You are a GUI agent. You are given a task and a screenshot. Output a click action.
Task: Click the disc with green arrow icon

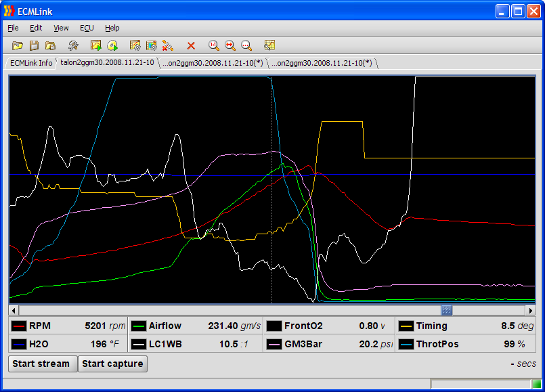[x=112, y=45]
